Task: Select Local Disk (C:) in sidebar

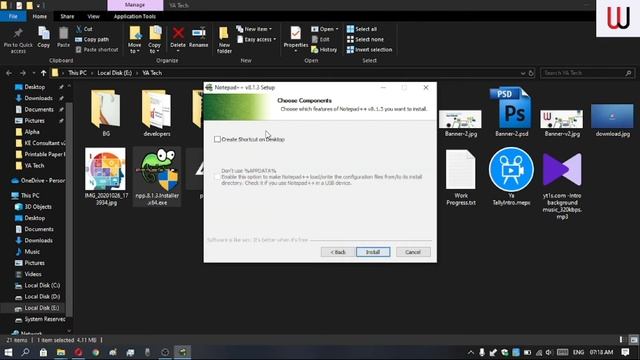Action: (x=38, y=285)
